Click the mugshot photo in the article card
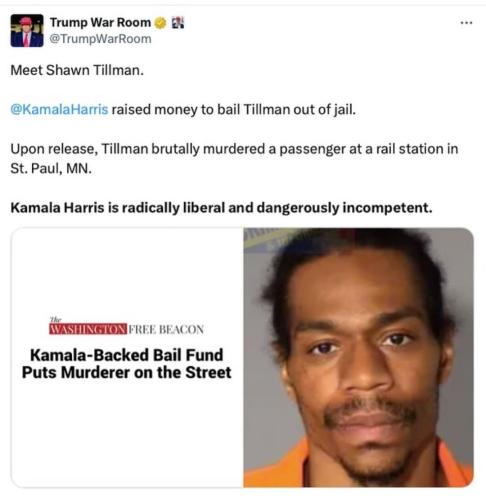The image size is (486, 500). 358,358
